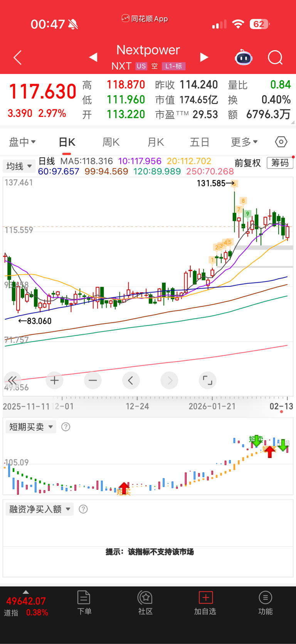Open 社区 community page

point(145,603)
